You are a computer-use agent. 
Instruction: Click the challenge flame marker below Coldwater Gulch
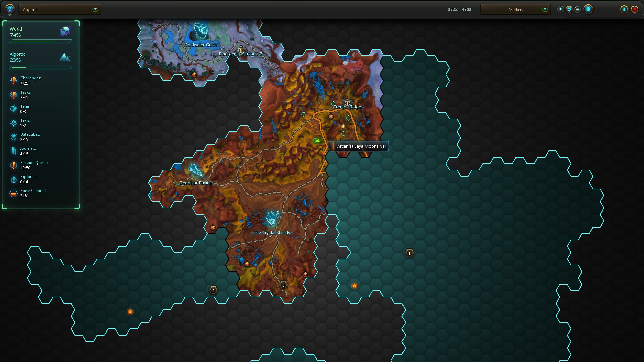coord(194,75)
